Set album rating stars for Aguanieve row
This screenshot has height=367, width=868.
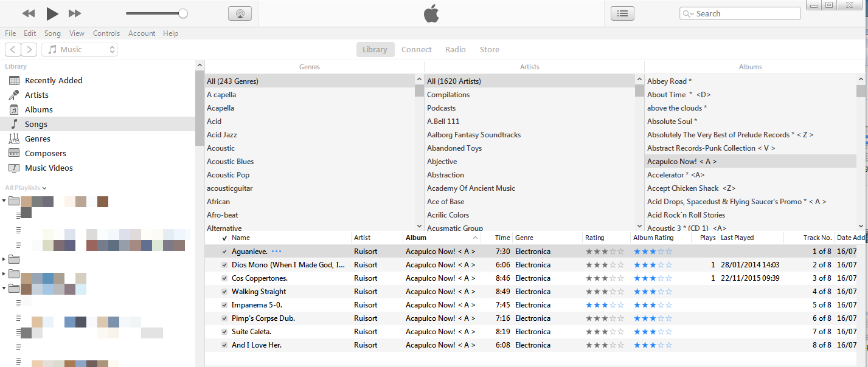point(653,252)
